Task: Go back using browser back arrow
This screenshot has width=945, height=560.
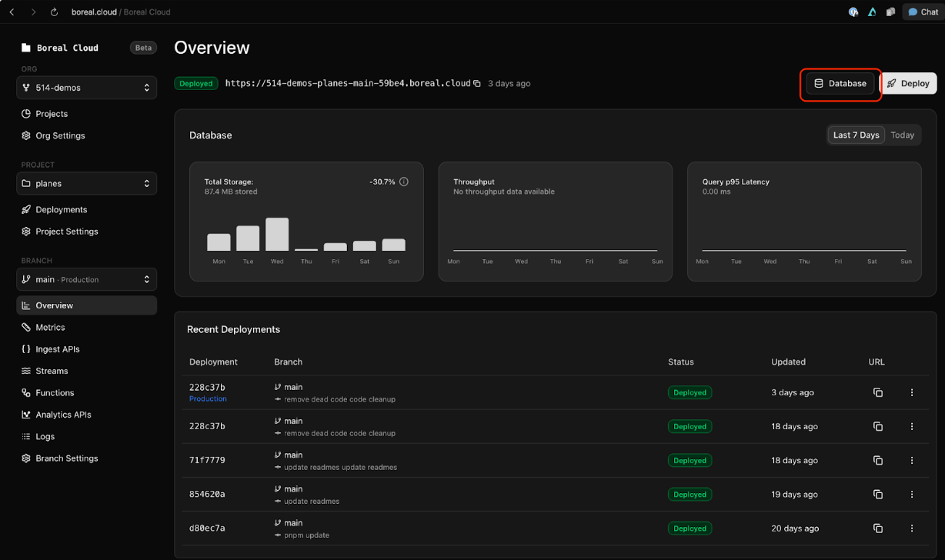Action: click(12, 12)
